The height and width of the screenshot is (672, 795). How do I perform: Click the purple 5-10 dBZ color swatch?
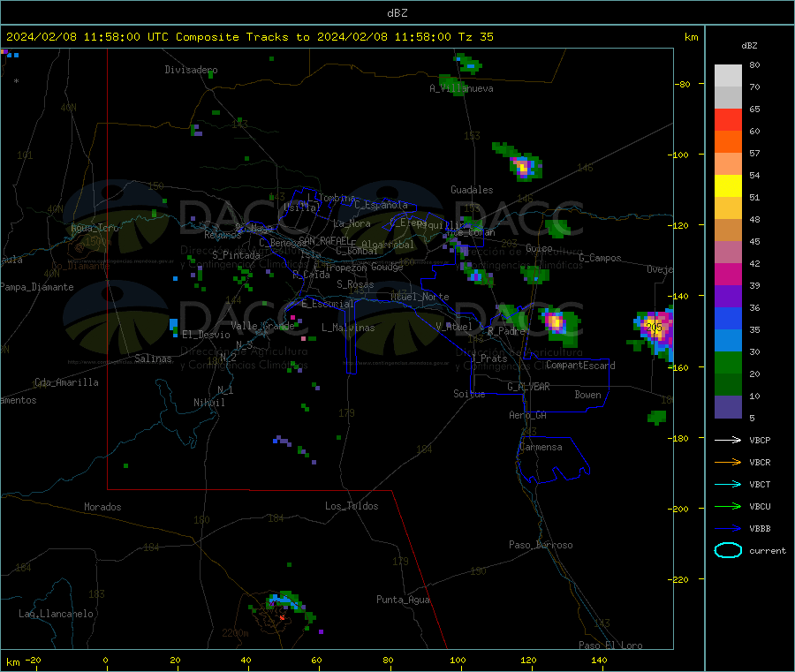(728, 407)
